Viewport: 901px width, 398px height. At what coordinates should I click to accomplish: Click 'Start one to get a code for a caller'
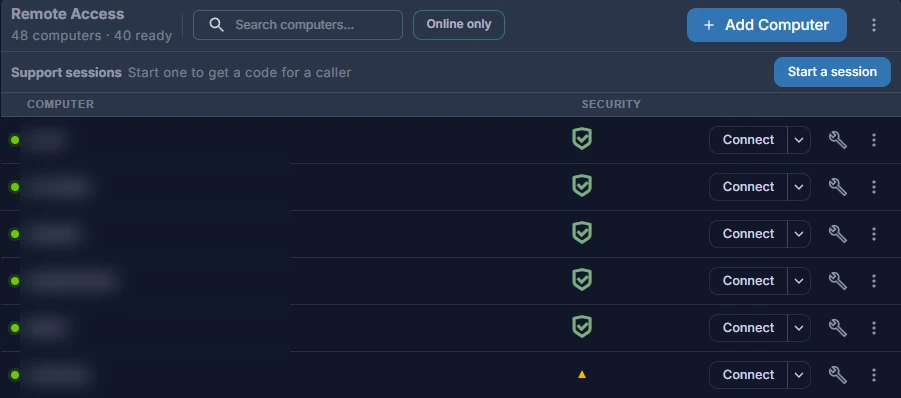click(x=239, y=72)
